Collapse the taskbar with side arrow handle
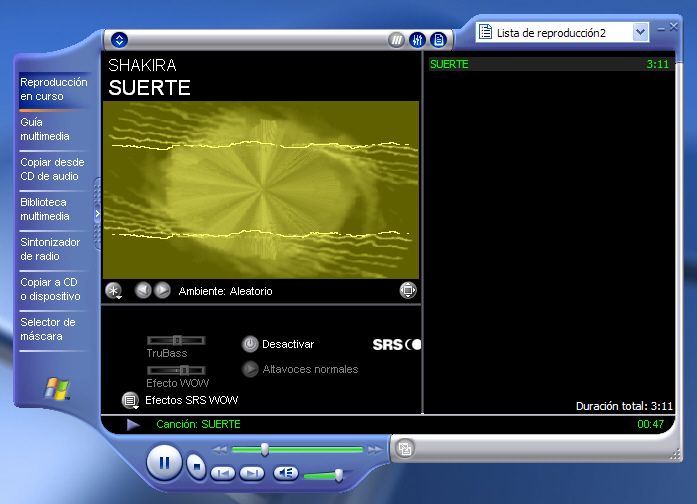This screenshot has height=504, width=697. [97, 214]
